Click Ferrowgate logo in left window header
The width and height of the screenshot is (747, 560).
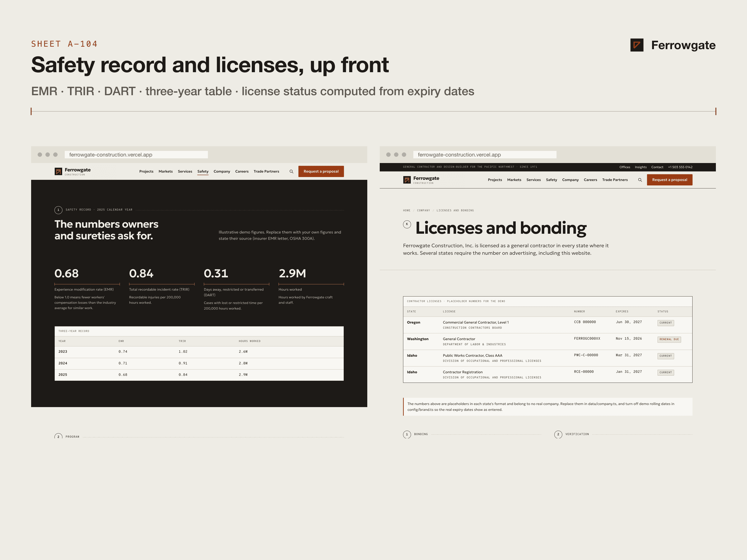point(73,171)
